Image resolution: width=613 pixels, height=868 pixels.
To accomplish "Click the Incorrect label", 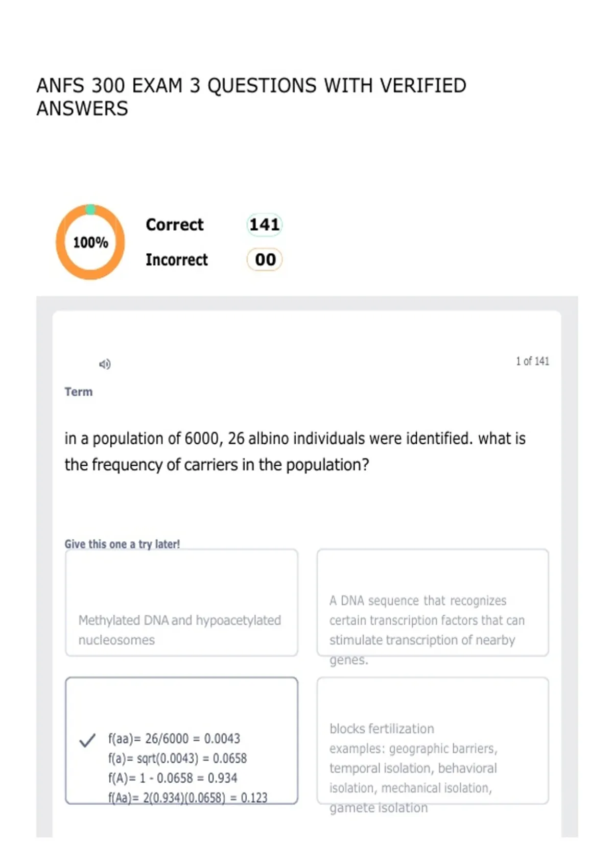I will (177, 259).
